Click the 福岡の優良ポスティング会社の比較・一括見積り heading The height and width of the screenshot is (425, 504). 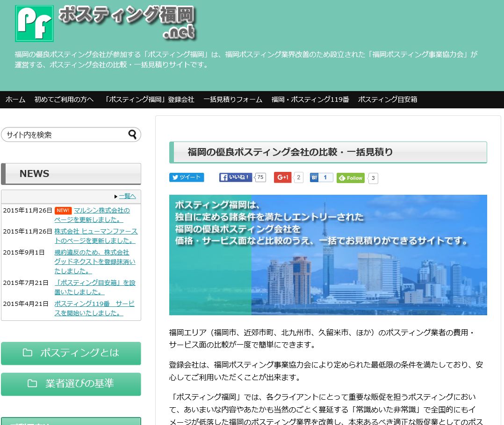(328, 152)
